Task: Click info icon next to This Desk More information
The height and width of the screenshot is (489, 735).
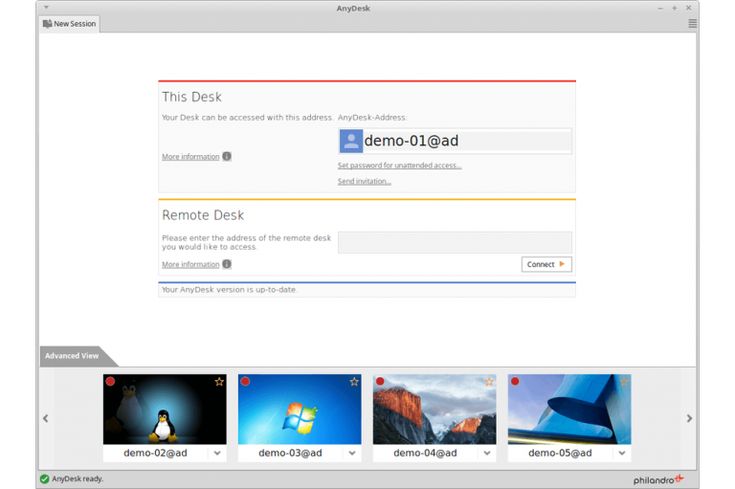Action: (227, 157)
